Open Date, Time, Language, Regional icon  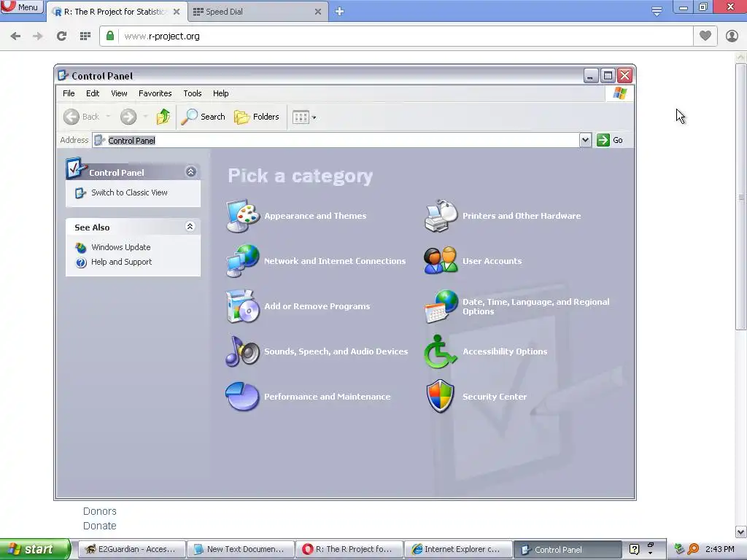[441, 306]
